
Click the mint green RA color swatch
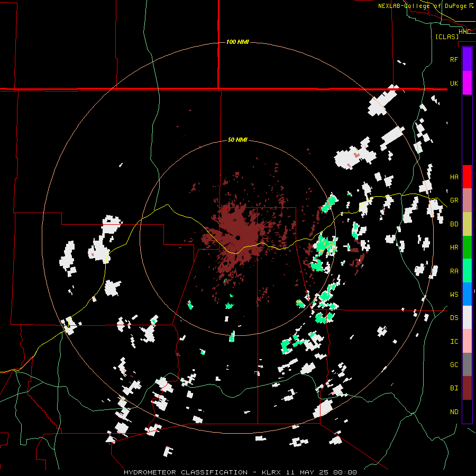[x=467, y=271]
